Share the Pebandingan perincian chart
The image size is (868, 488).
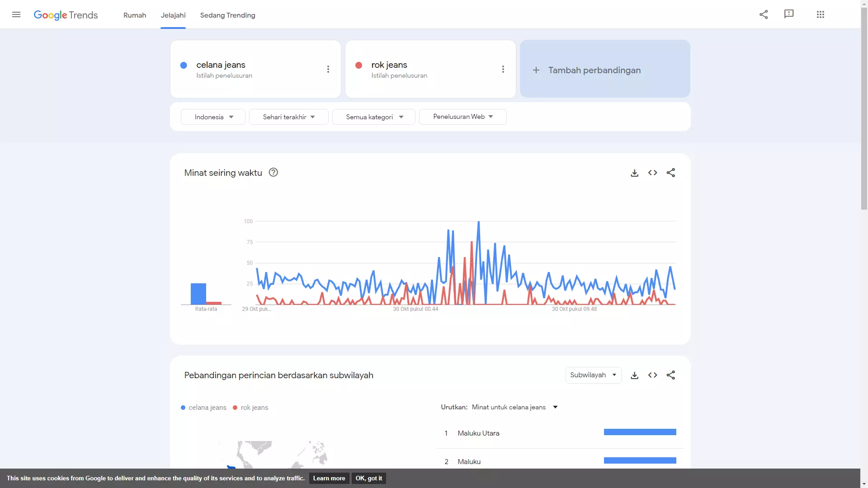pyautogui.click(x=671, y=375)
